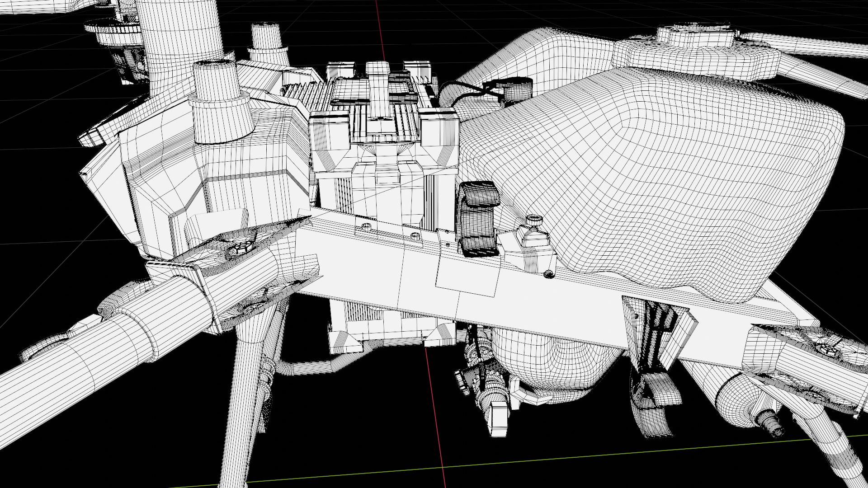Select the large battery cover mesh

click(656, 181)
